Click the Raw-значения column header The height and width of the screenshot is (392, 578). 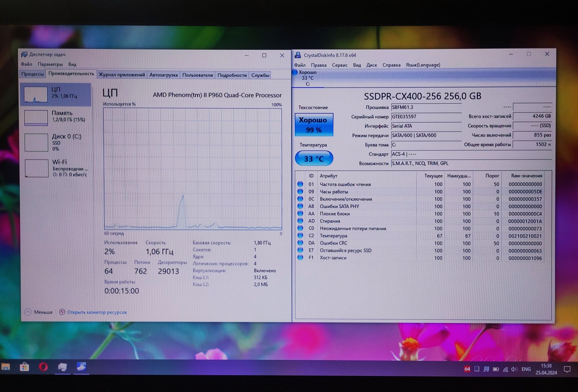coord(523,176)
